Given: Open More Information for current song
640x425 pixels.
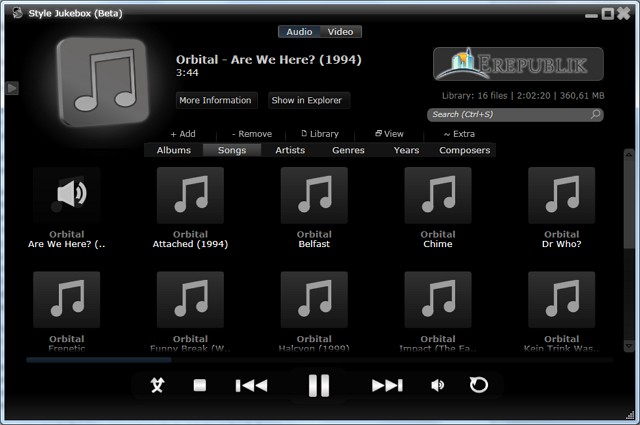Looking at the screenshot, I should coord(216,100).
